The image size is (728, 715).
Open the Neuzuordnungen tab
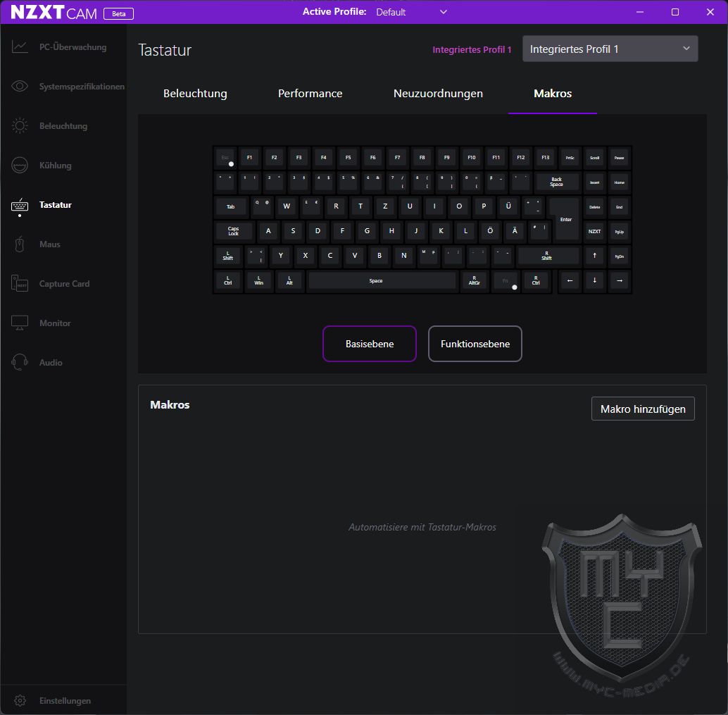pyautogui.click(x=438, y=94)
